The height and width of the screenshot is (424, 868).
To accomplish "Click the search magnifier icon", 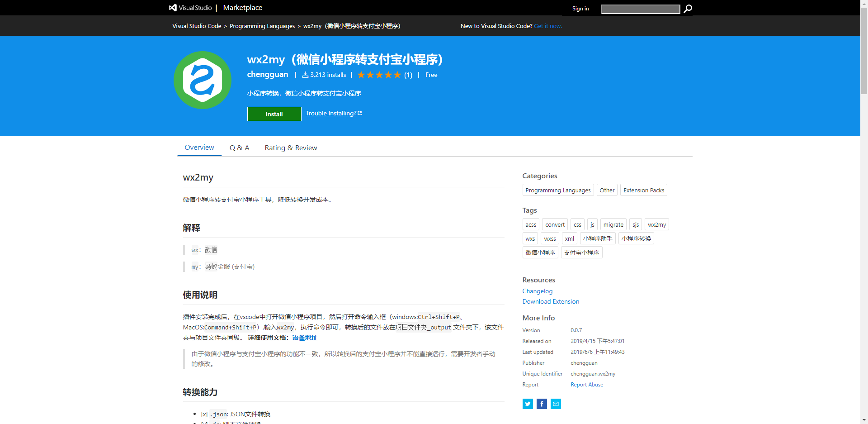I will [688, 9].
